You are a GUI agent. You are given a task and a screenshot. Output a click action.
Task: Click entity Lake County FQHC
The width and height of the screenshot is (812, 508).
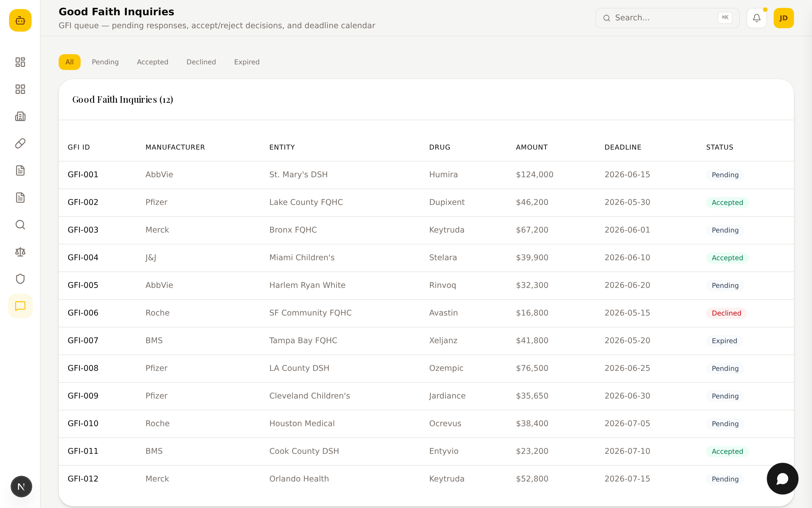(306, 202)
